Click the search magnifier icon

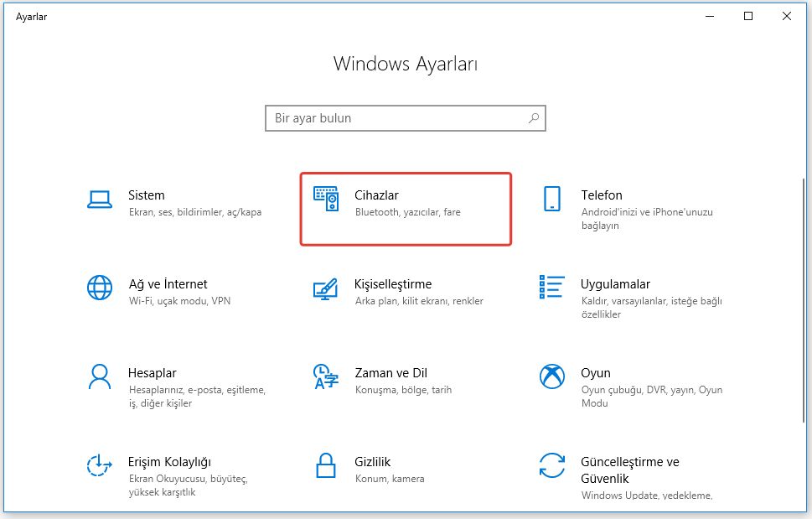(534, 118)
